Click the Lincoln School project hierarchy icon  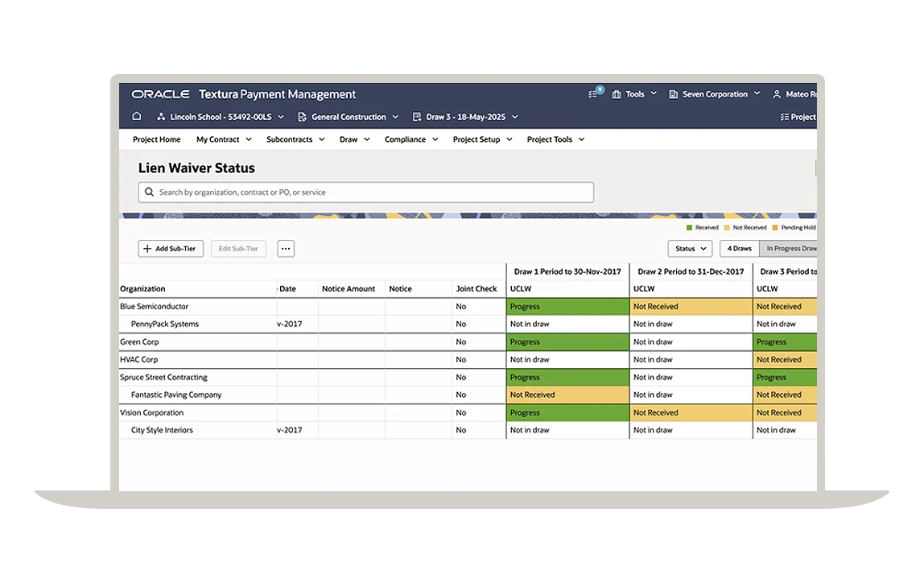[x=161, y=117]
